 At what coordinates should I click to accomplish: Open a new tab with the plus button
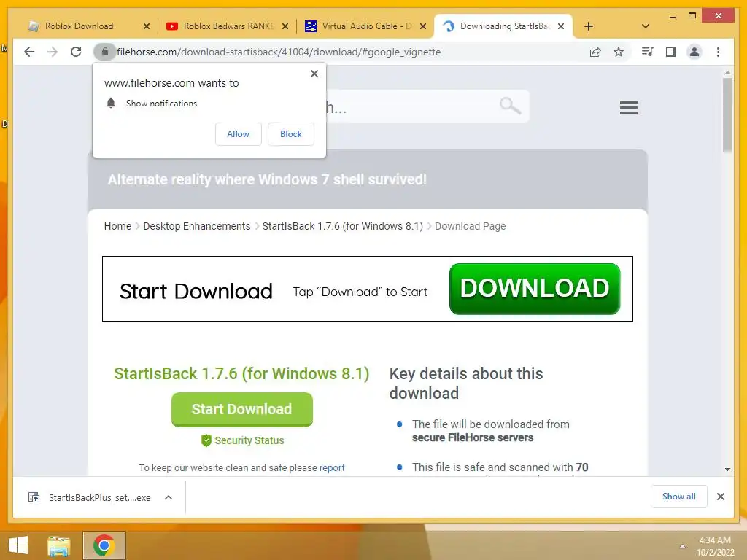(589, 26)
